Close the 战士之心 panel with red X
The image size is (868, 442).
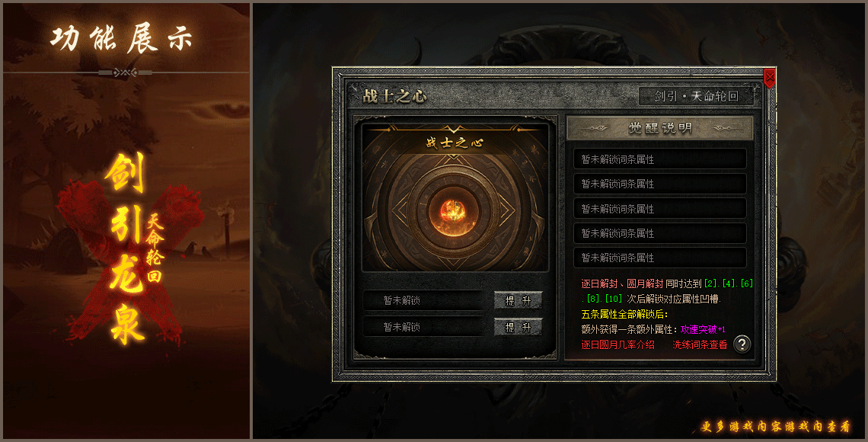[x=770, y=78]
